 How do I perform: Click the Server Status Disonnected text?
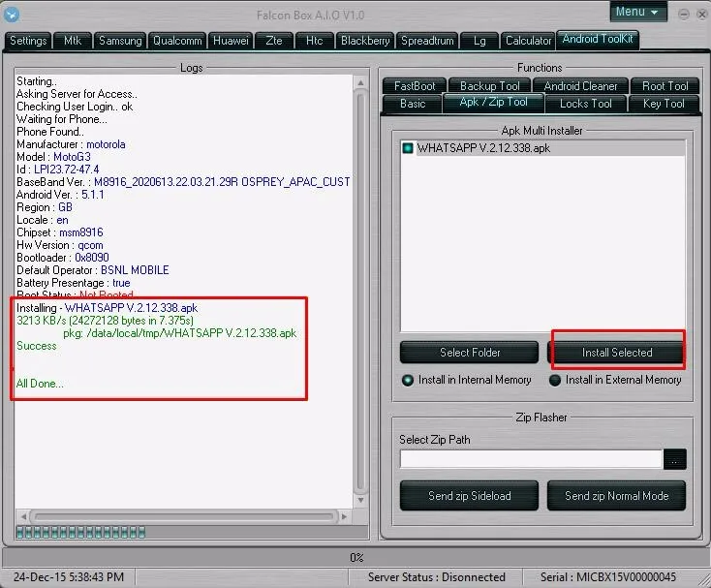pos(436,577)
